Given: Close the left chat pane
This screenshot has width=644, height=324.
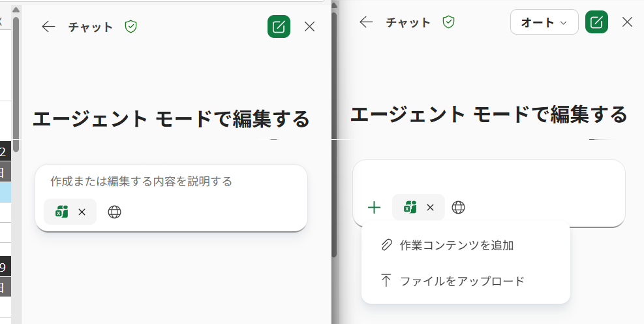Looking at the screenshot, I should [310, 27].
